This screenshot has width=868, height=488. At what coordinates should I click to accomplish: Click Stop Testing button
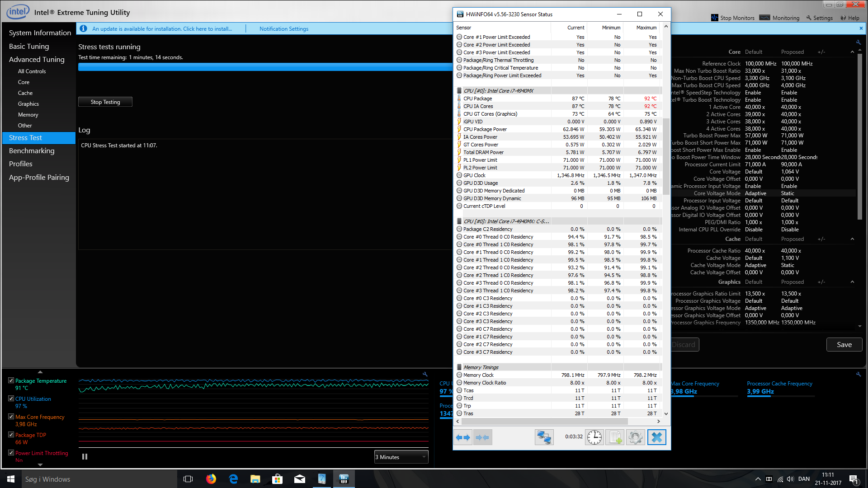(105, 102)
